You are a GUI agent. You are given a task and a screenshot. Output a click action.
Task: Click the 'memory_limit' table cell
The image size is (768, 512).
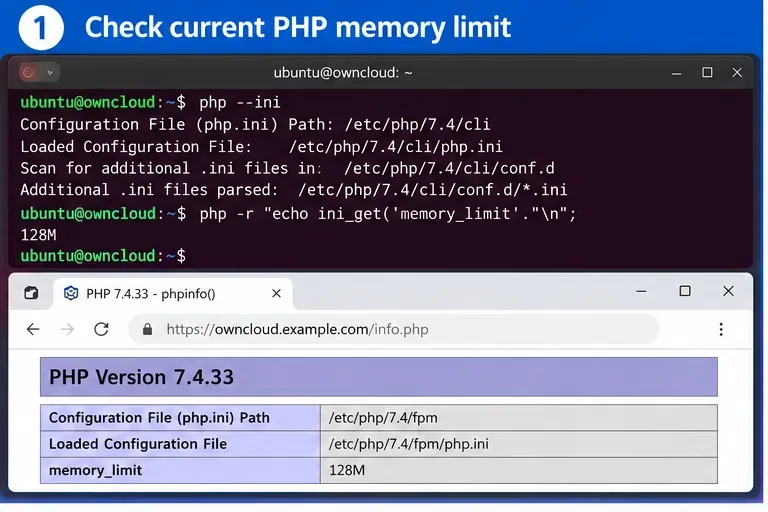180,470
